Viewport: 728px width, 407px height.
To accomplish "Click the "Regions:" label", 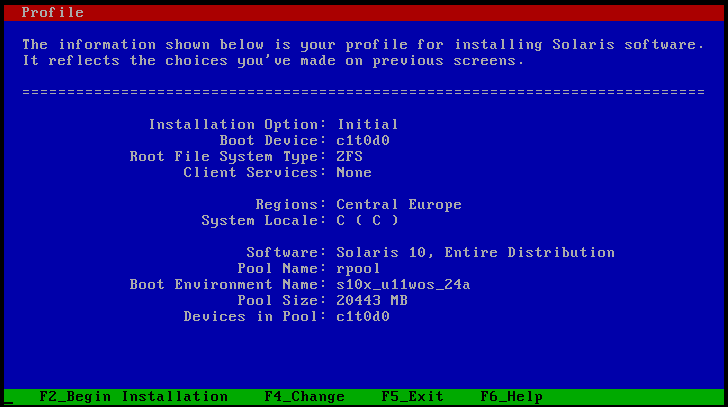I will (291, 205).
